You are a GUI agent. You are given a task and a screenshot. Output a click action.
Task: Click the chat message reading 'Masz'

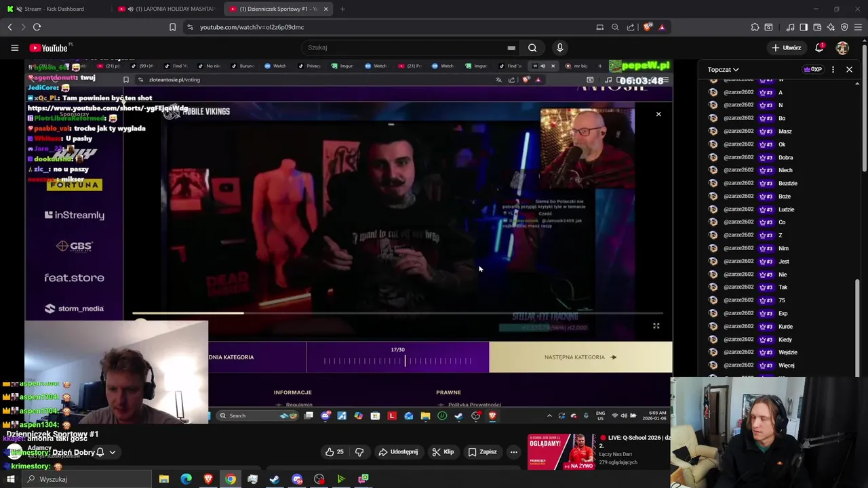[x=785, y=131]
